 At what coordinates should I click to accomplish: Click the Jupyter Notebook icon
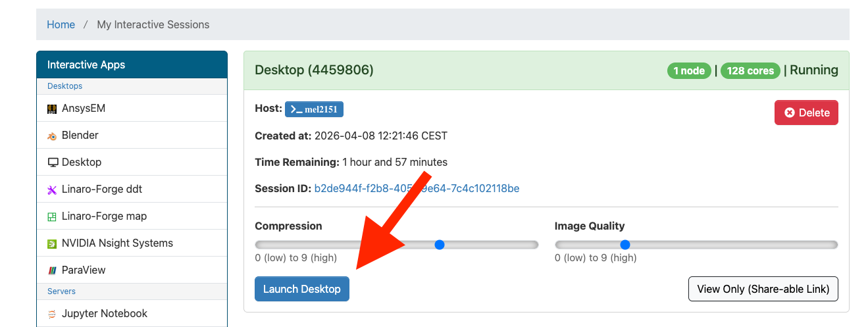(53, 314)
